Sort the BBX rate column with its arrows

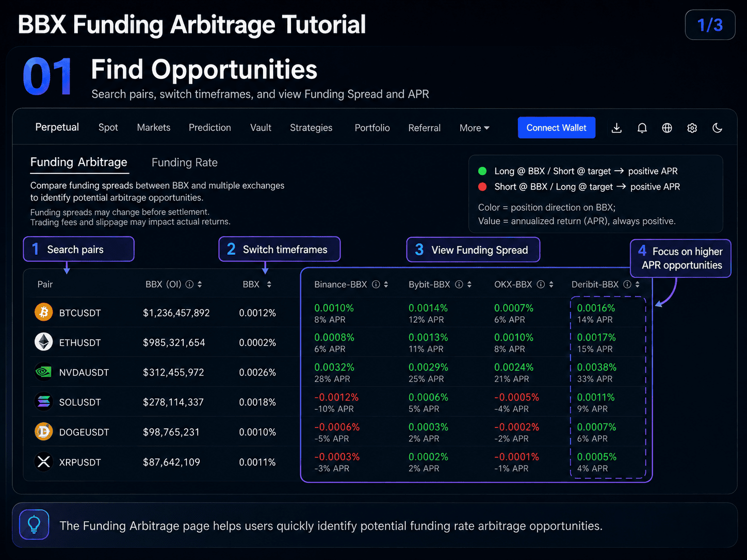point(269,284)
